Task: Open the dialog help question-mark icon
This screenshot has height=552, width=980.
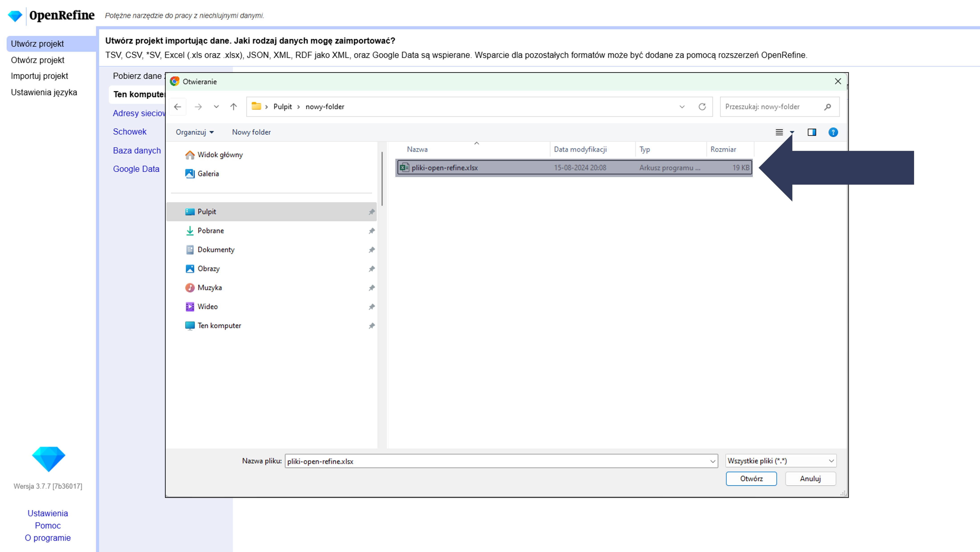Action: pyautogui.click(x=833, y=132)
